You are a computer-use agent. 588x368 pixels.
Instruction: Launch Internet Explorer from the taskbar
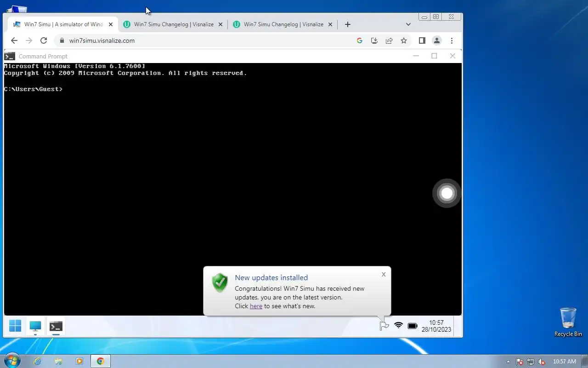pos(38,361)
